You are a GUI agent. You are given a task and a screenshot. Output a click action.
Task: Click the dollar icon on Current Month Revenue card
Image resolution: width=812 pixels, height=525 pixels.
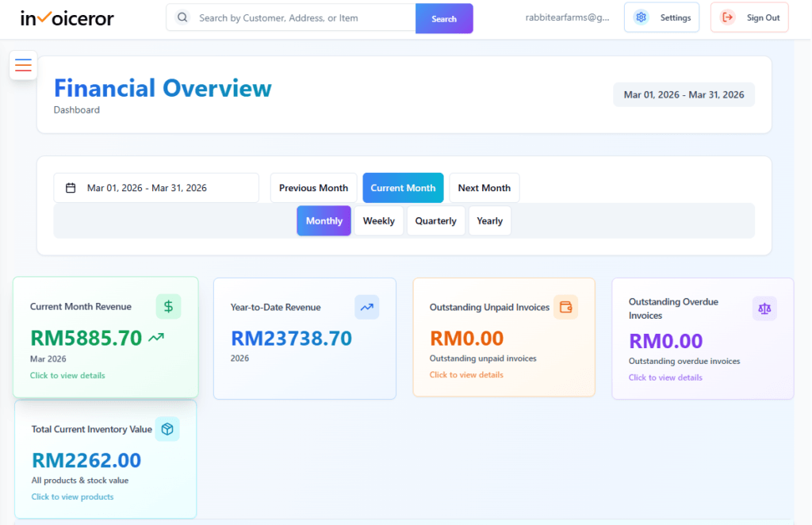point(167,306)
